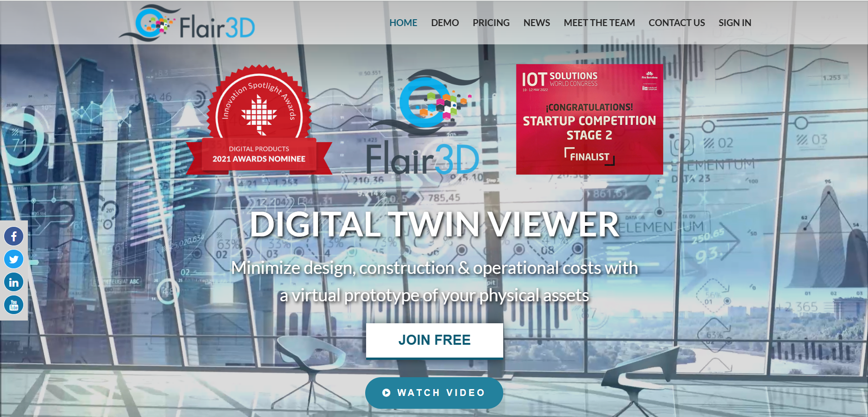Open the YouTube social icon
The width and height of the screenshot is (868, 417).
point(14,305)
